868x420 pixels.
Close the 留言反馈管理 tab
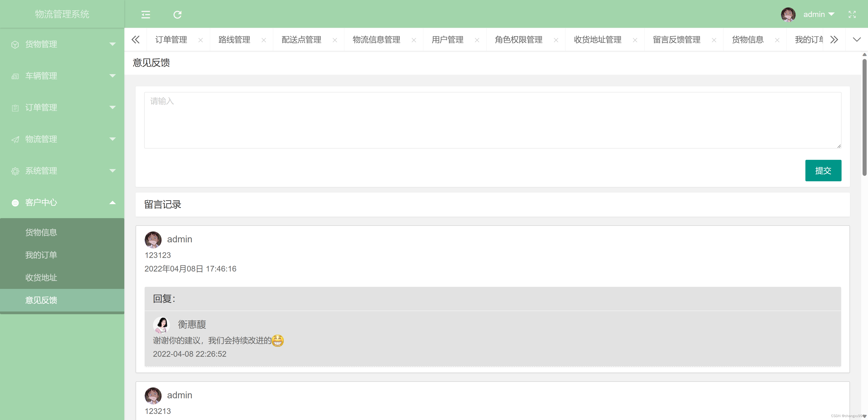coord(714,40)
